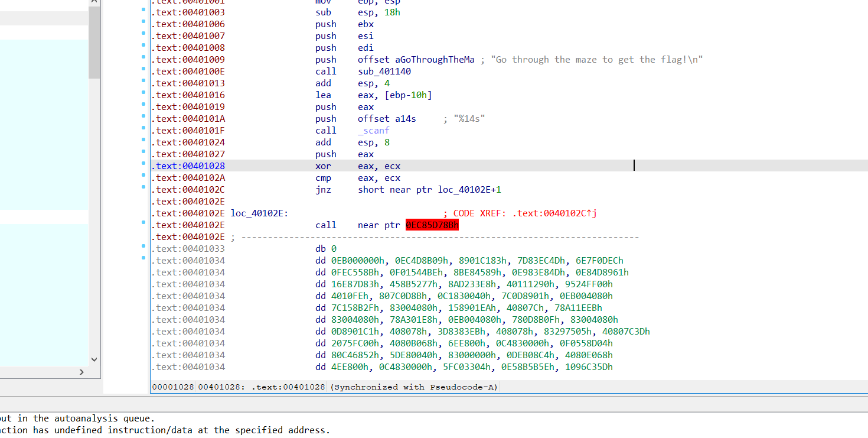Click the left panel's scroll-right arrow
This screenshot has width=868, height=438.
pos(82,372)
